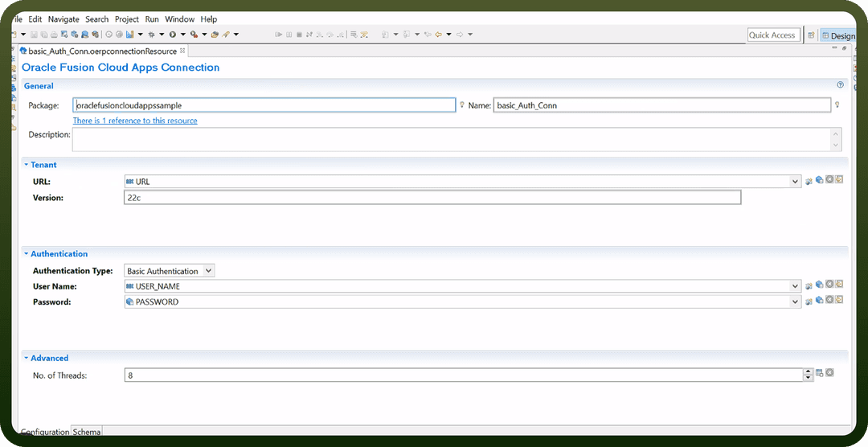Click the clock icon in the toolbar
The width and height of the screenshot is (868, 447).
click(x=109, y=35)
